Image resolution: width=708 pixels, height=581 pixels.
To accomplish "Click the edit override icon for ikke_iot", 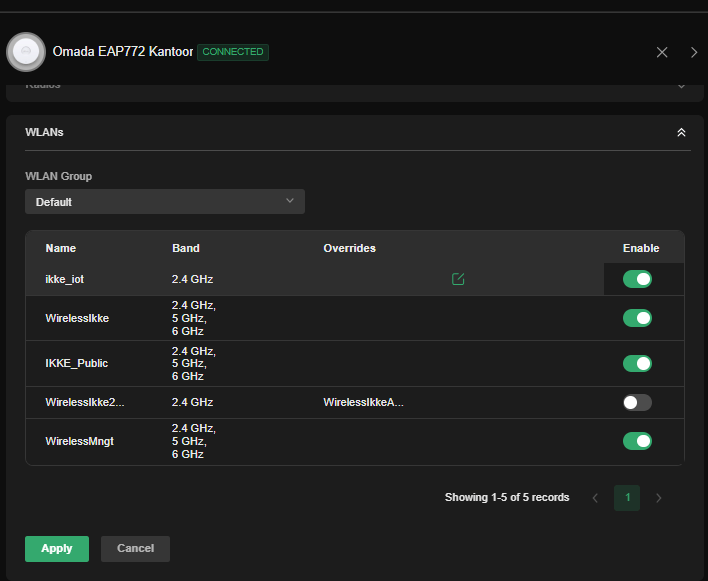I will click(x=458, y=279).
